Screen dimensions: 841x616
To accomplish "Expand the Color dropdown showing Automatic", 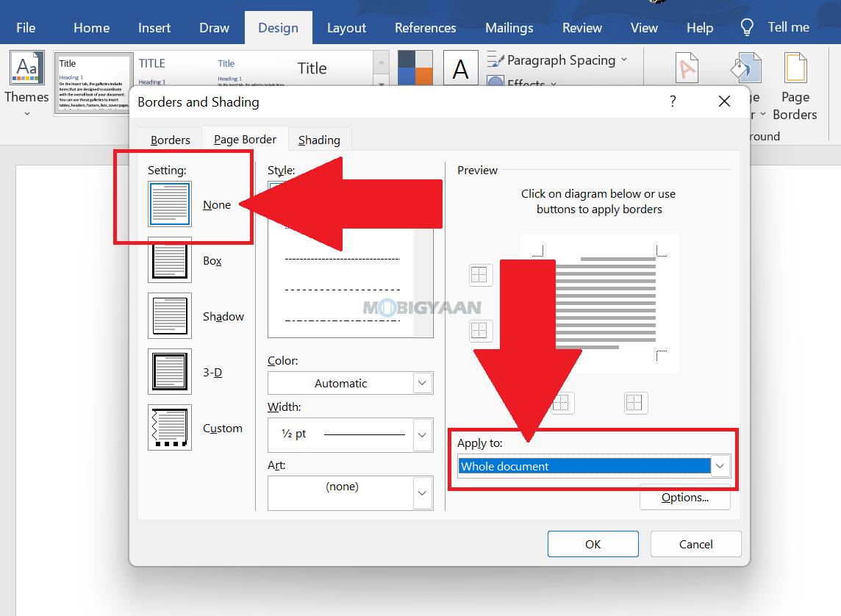I will [x=350, y=383].
